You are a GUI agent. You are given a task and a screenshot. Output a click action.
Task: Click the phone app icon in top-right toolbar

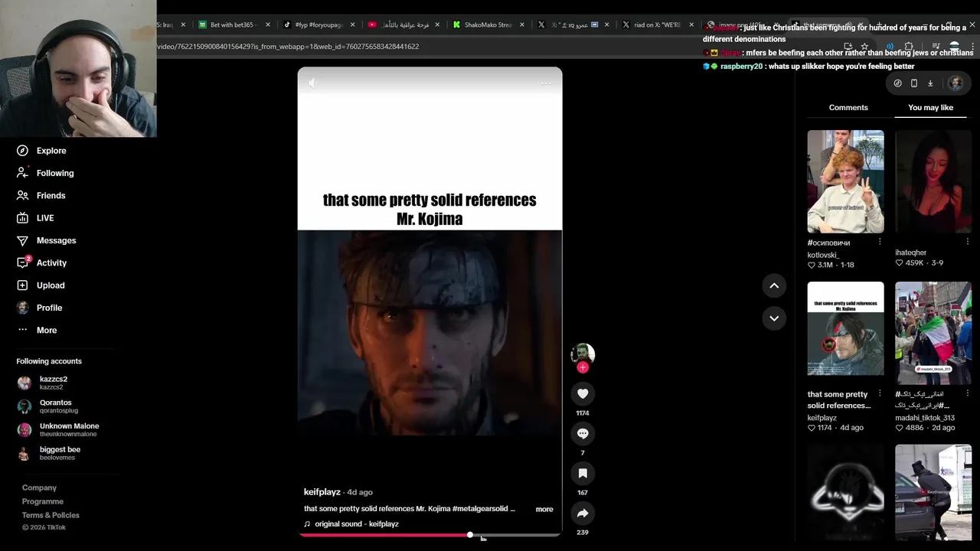coord(914,83)
